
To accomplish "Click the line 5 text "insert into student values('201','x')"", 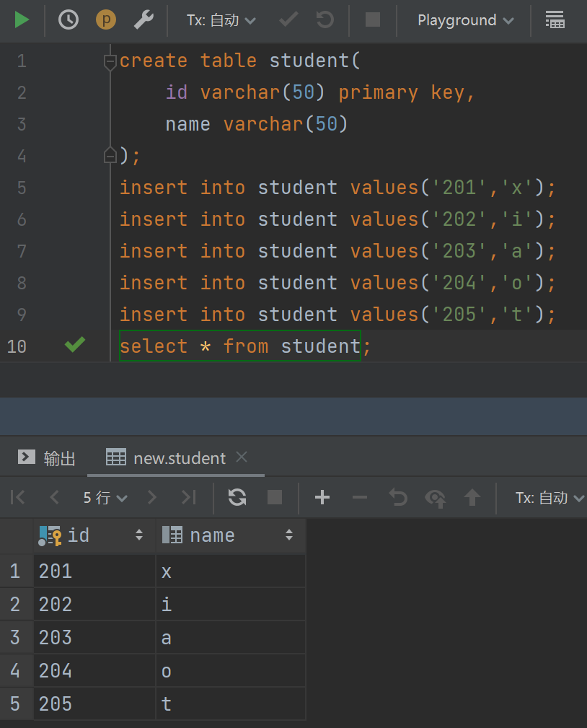I will pyautogui.click(x=332, y=188).
